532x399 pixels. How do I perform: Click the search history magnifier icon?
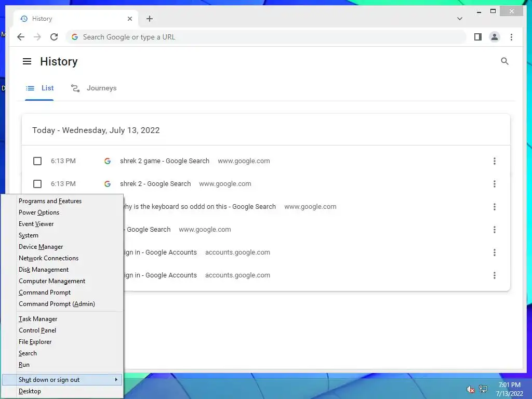(504, 61)
